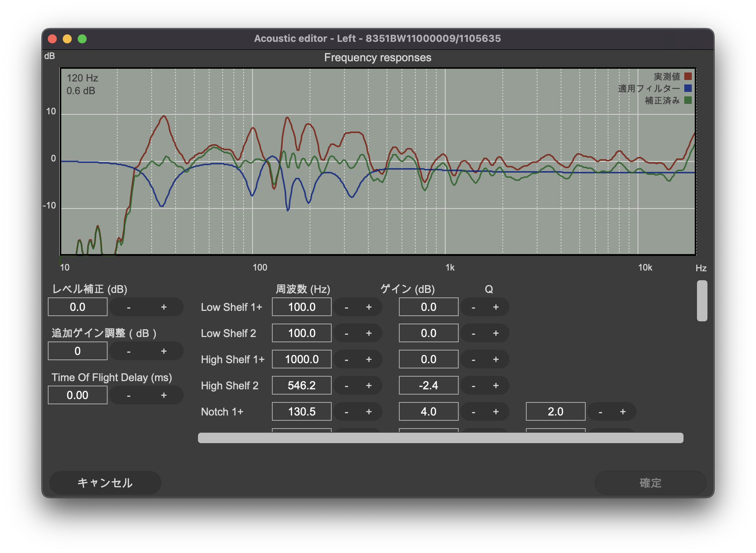
Task: Lower Low Shelf 2 gain with minus
Action: click(x=473, y=333)
